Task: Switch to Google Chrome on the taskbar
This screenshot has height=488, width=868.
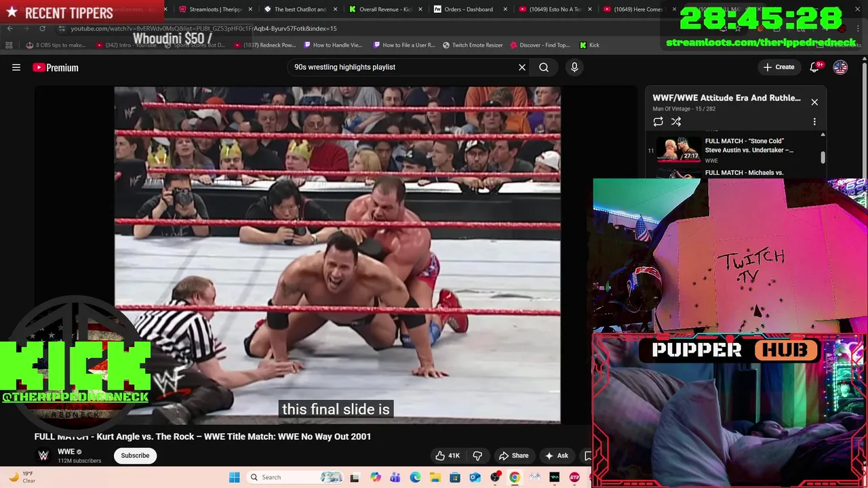Action: (515, 477)
